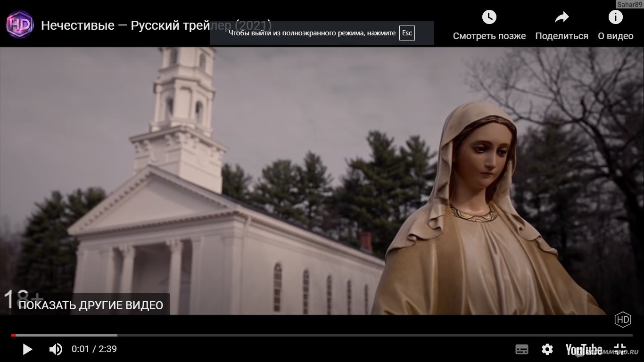The height and width of the screenshot is (362, 644).
Task: Play the video
Action: coord(27,349)
